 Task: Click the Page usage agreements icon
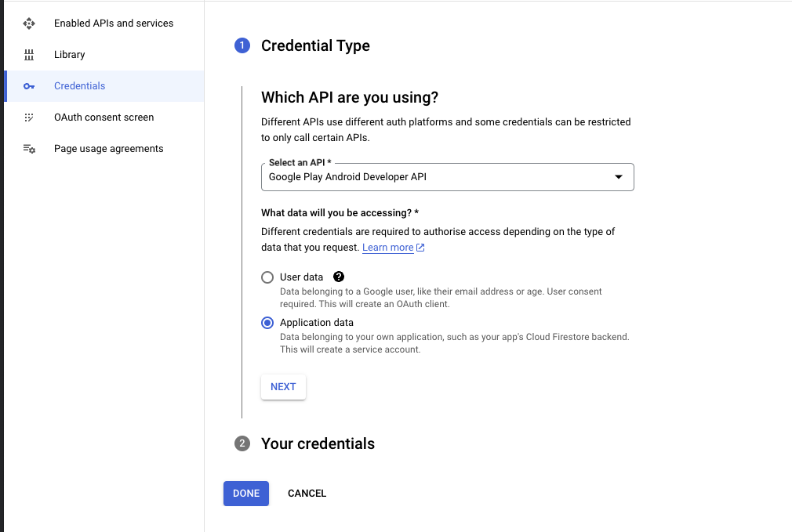click(x=29, y=149)
